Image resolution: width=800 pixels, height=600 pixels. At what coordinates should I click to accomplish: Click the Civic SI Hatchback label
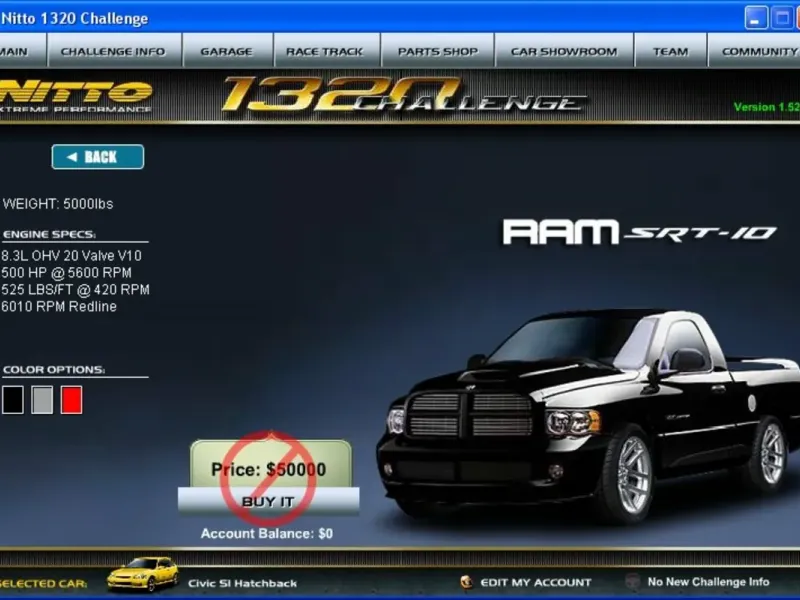point(242,583)
